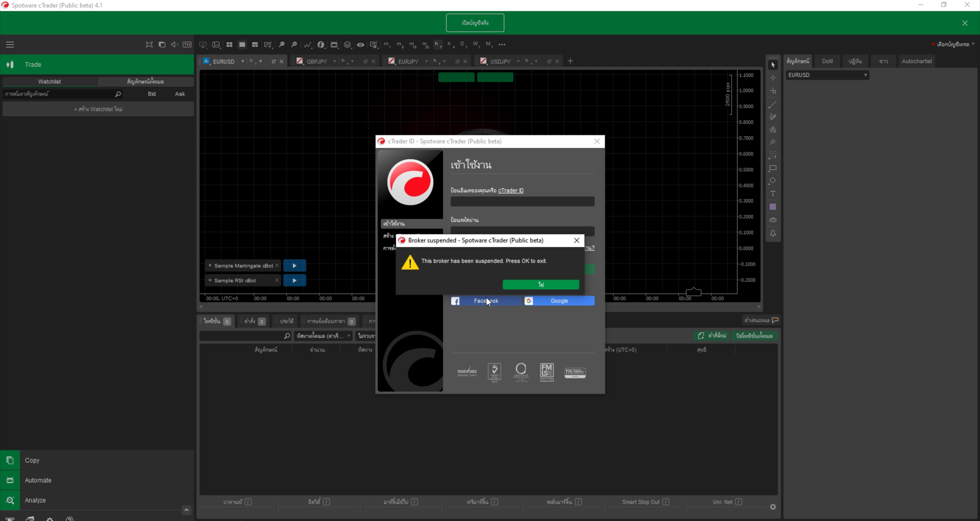Open the Autochartist tab
980x521 pixels.
tap(916, 61)
